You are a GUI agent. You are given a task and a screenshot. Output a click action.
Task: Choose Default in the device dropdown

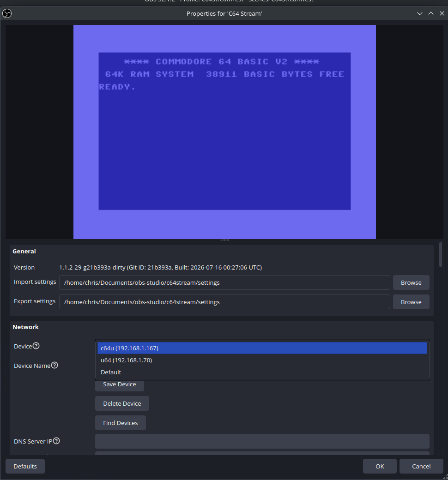(x=262, y=372)
